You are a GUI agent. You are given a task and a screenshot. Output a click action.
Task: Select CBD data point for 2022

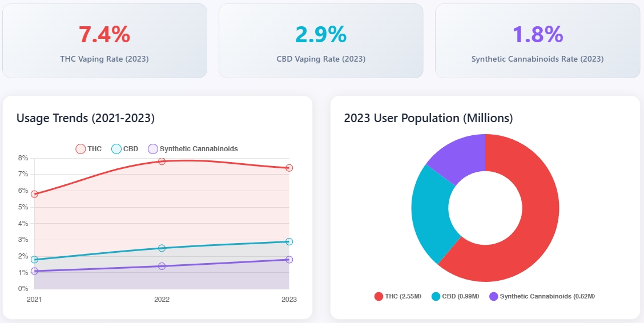click(x=162, y=248)
